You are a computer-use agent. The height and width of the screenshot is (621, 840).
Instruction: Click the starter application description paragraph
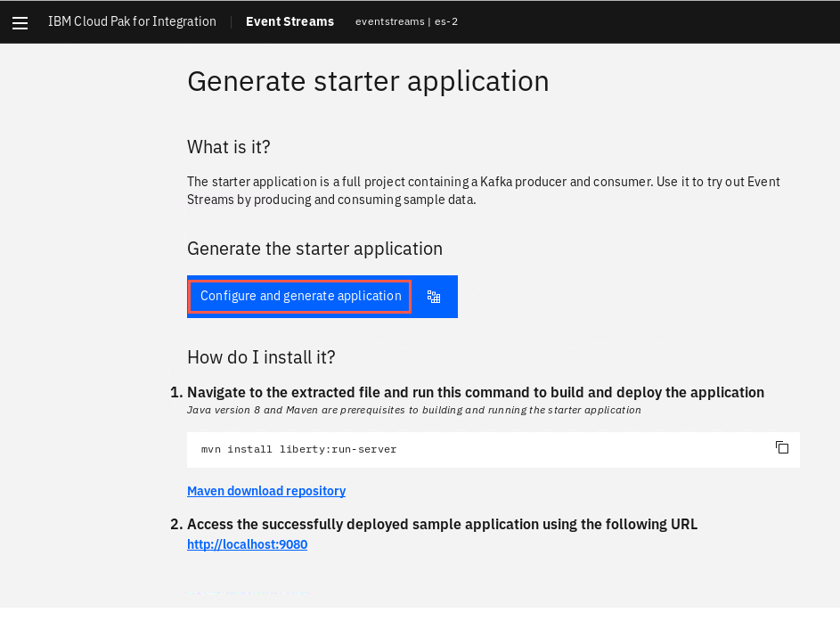[483, 190]
